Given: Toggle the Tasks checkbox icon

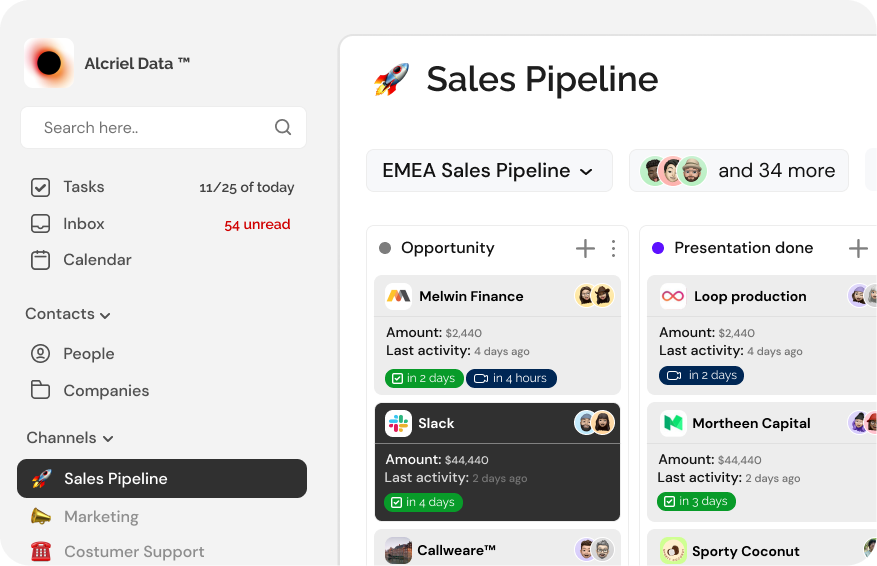Looking at the screenshot, I should pyautogui.click(x=40, y=187).
